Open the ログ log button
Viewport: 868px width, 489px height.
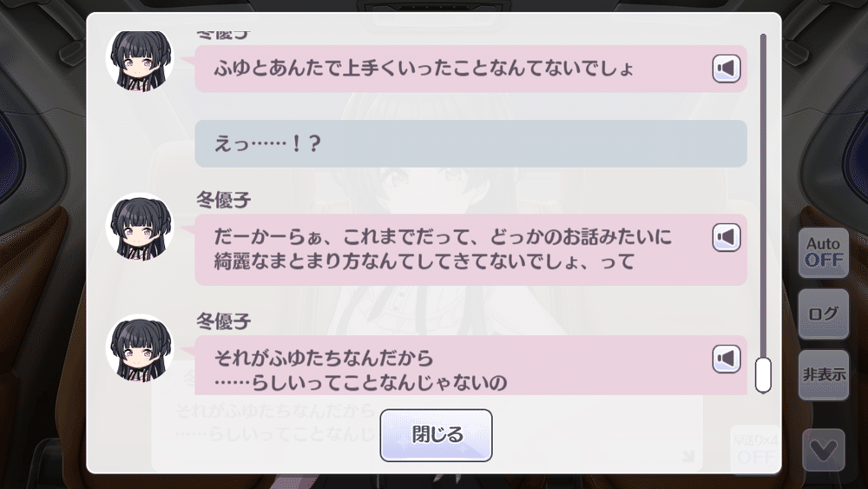(824, 314)
